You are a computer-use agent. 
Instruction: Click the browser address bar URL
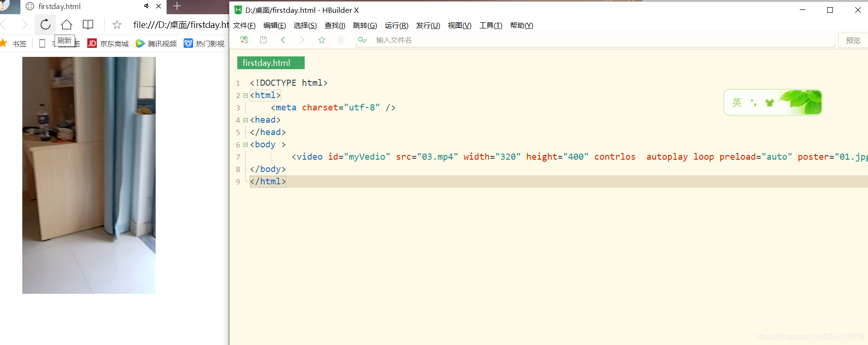click(181, 25)
